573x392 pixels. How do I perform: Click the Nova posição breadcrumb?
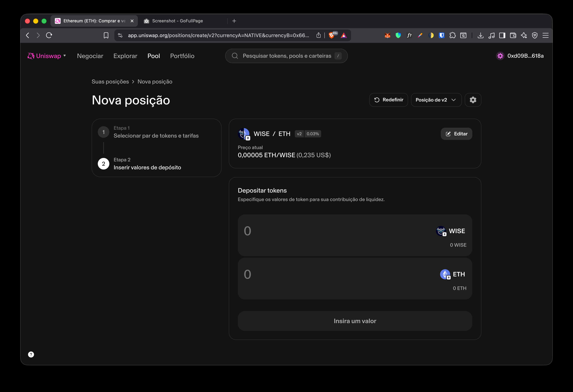tap(155, 82)
